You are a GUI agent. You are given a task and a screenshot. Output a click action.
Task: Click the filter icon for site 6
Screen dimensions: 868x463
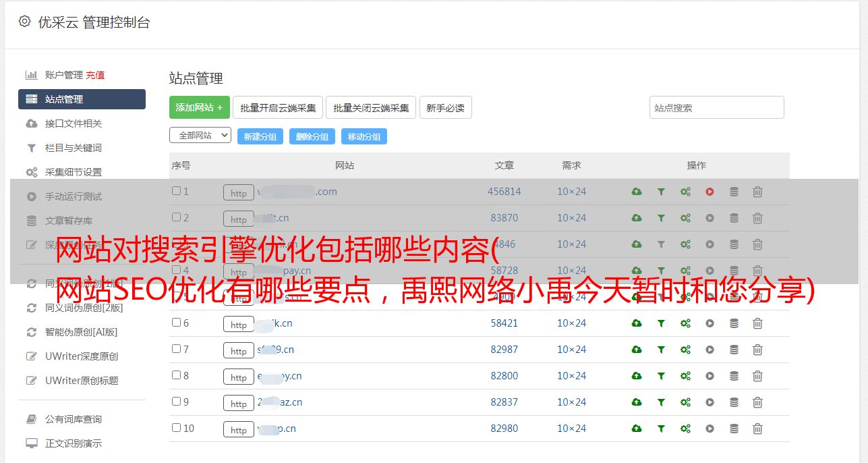tap(661, 323)
